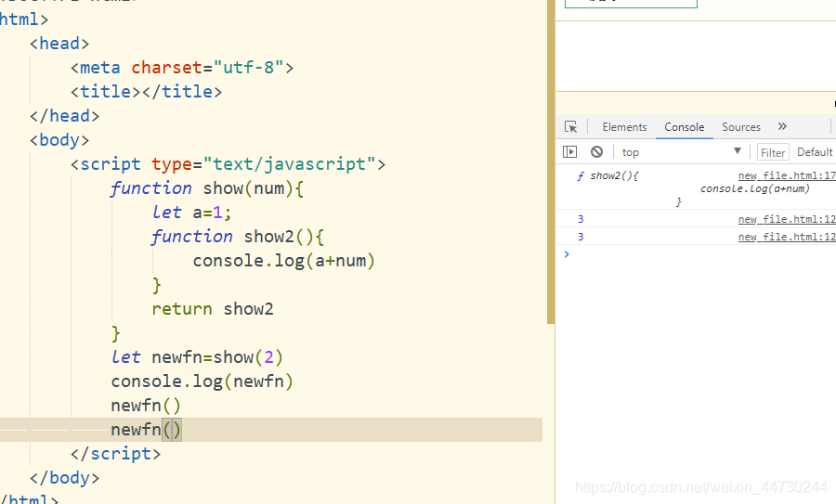This screenshot has width=836, height=504.
Task: Click the first newfn() call line
Action: 146,406
